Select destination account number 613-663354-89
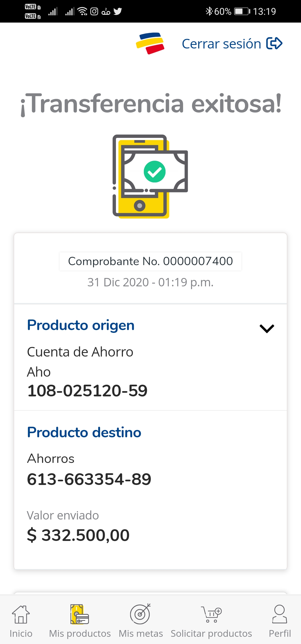 pos(89,479)
